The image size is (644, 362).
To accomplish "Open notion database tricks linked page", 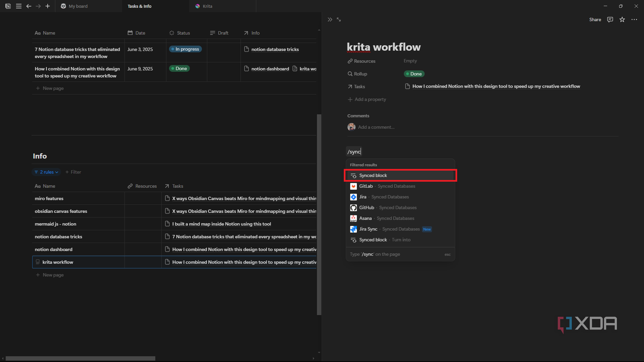I will click(271, 49).
